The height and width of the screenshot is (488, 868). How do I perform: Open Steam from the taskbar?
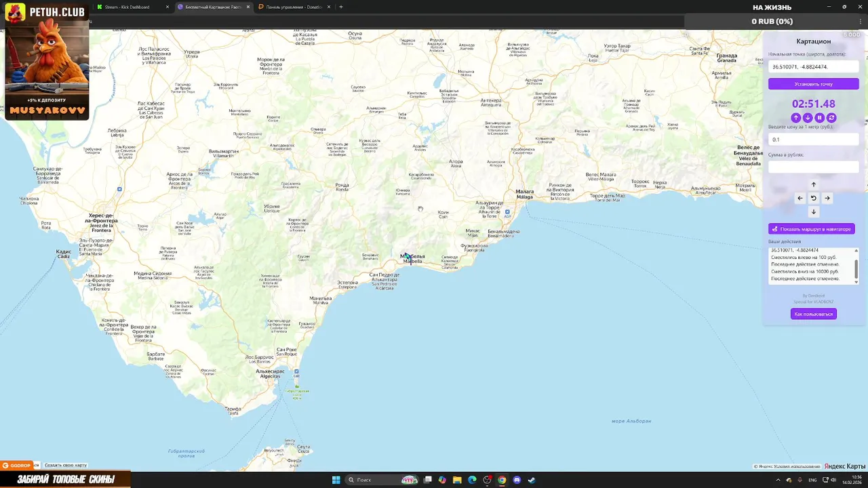[532, 480]
